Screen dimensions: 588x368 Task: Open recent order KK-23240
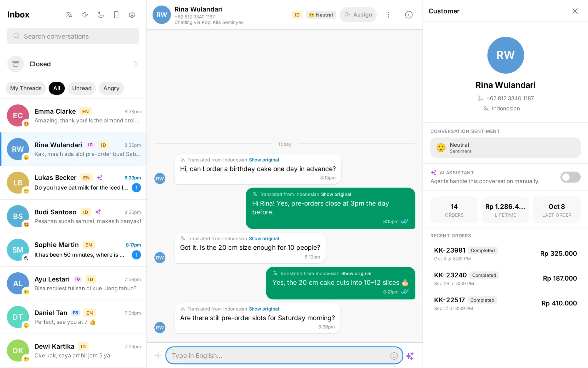[x=505, y=279]
